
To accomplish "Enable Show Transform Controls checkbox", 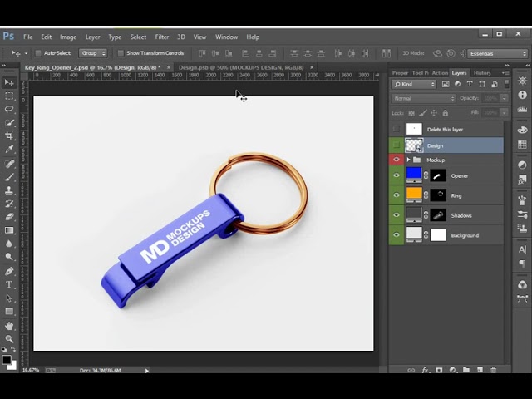I will pos(121,53).
